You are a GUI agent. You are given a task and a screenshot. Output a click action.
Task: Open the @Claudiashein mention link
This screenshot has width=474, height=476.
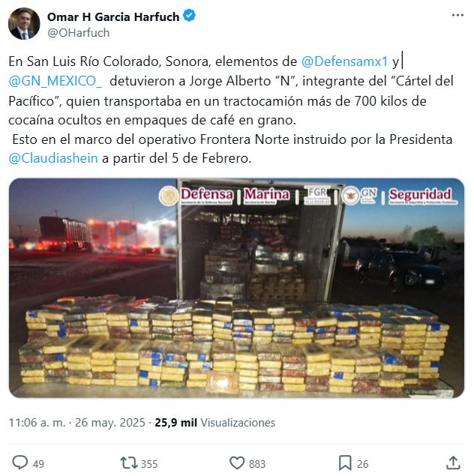tap(53, 158)
